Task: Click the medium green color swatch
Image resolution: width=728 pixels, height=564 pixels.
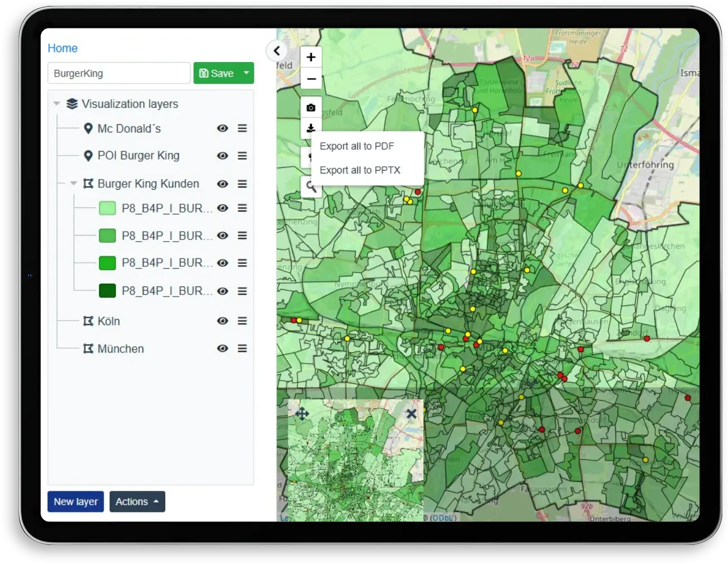Action: click(x=107, y=236)
